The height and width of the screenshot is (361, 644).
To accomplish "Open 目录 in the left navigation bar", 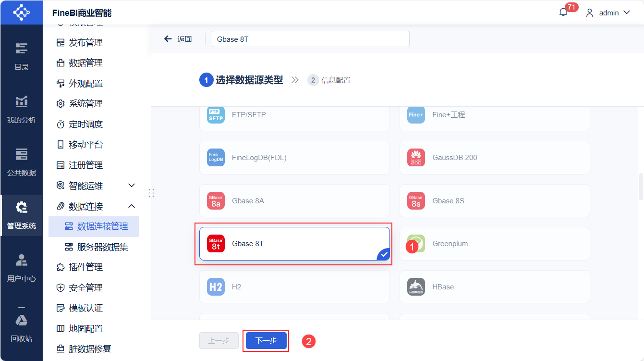I will (21, 57).
